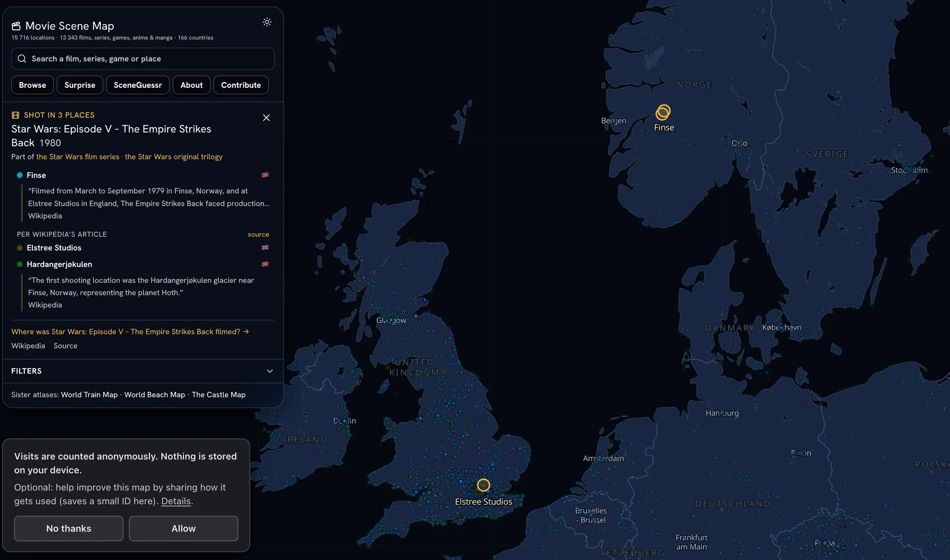
Task: Open the Contribute page
Action: point(241,85)
